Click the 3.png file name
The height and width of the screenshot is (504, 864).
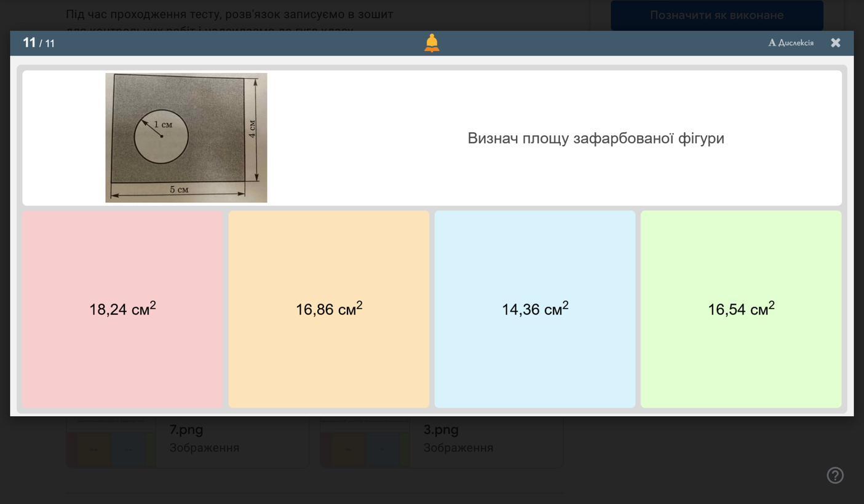coord(441,430)
